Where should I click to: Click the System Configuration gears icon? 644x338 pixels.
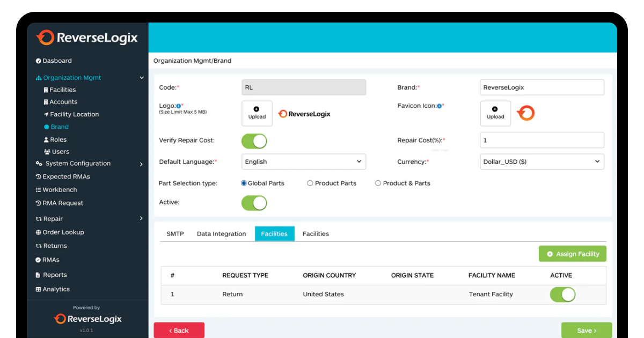[39, 164]
